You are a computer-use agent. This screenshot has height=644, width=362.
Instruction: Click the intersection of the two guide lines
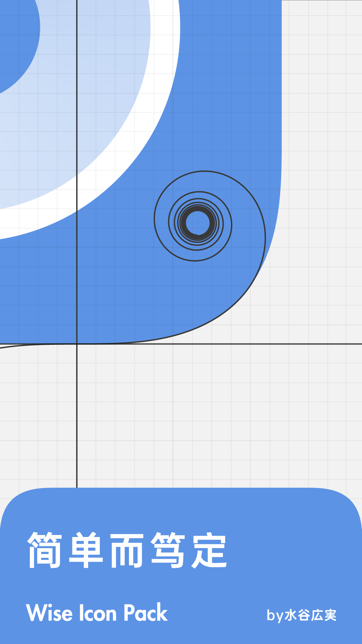click(77, 344)
